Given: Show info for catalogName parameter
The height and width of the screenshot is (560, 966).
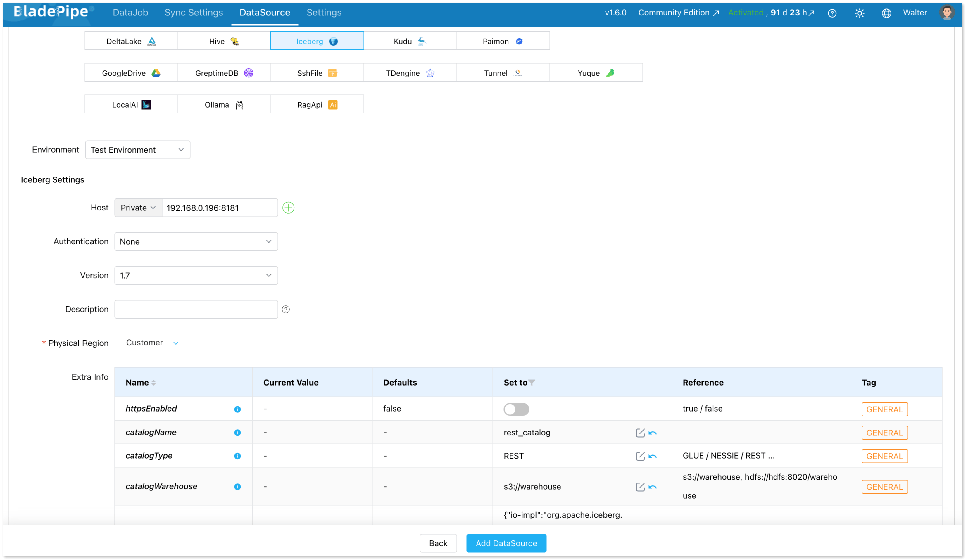Looking at the screenshot, I should [237, 432].
